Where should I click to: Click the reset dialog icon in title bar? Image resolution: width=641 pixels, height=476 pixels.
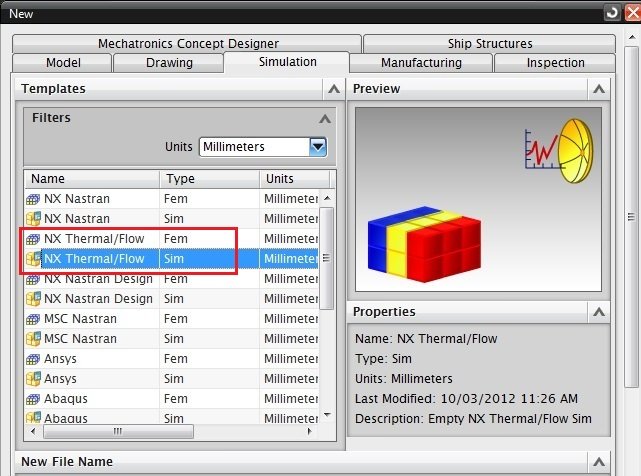pyautogui.click(x=612, y=12)
